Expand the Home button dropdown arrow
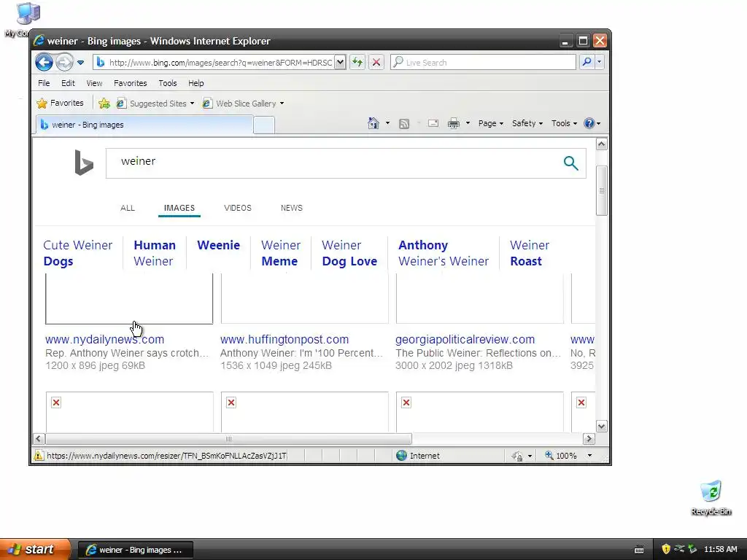The height and width of the screenshot is (560, 747). coord(387,123)
